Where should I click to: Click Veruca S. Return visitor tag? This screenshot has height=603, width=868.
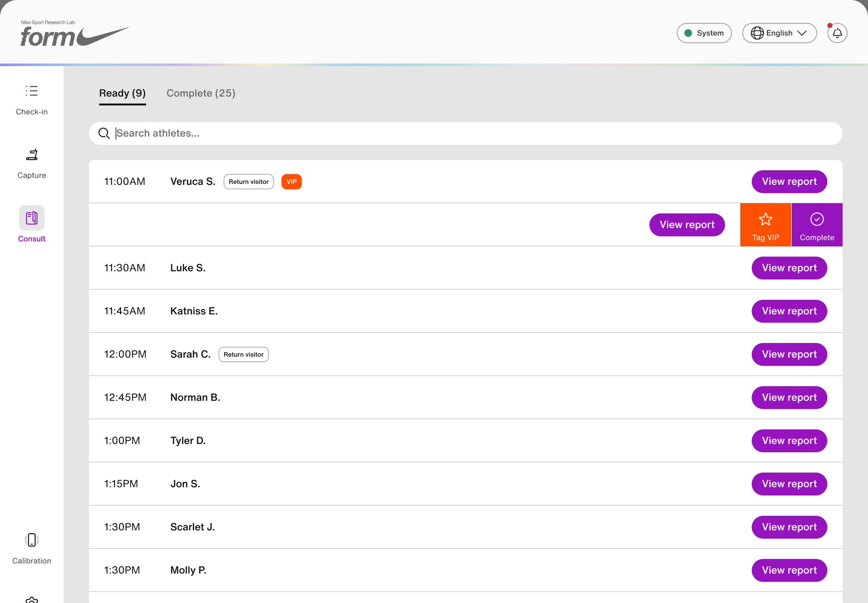pyautogui.click(x=248, y=182)
